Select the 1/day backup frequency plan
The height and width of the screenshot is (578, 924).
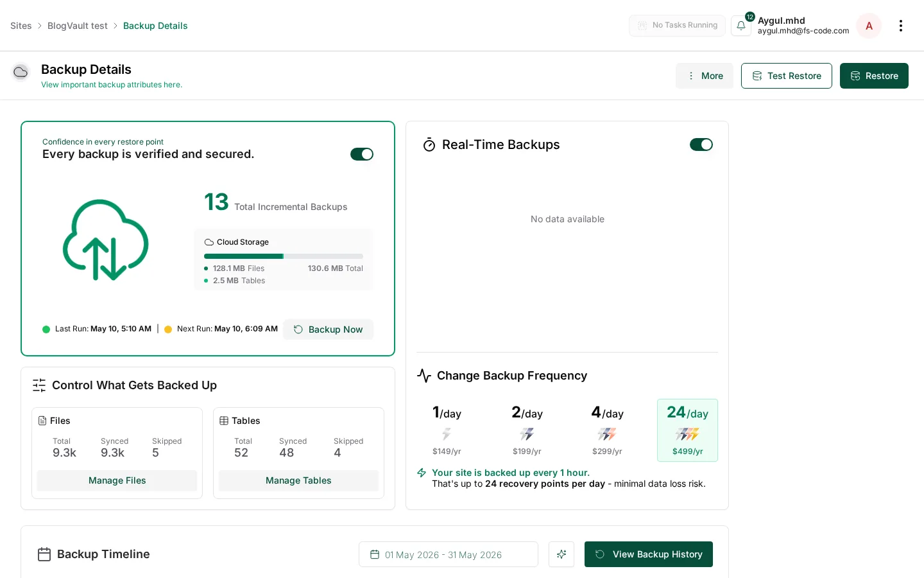[x=447, y=430]
